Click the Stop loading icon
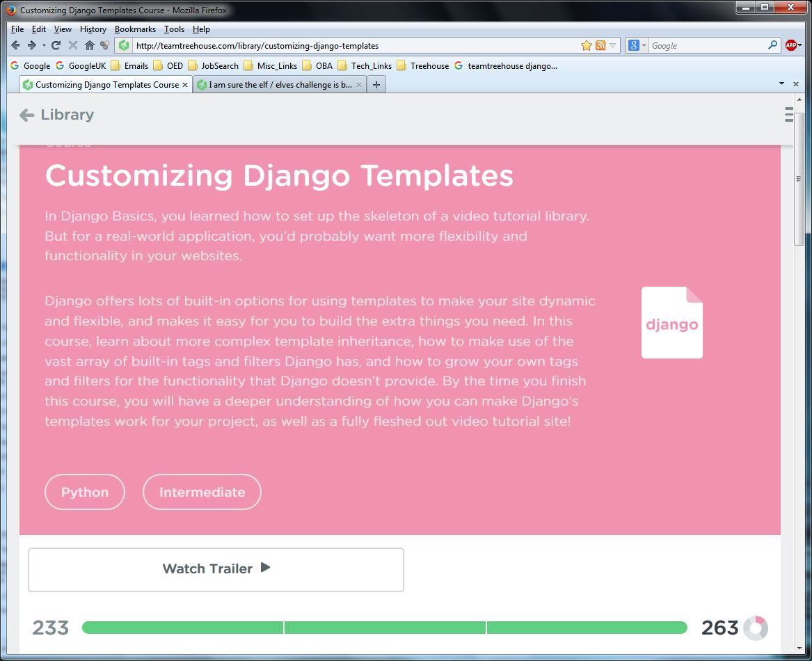Screen dimensions: 812x661 coord(73,46)
